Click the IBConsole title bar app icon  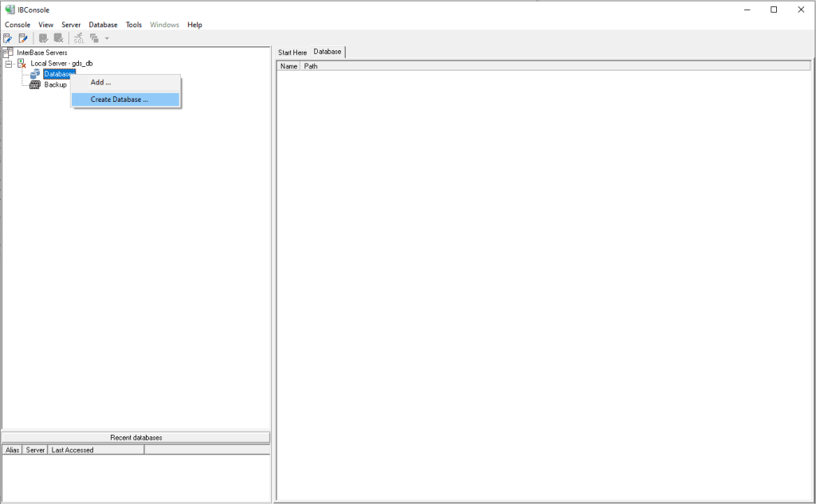tap(10, 10)
